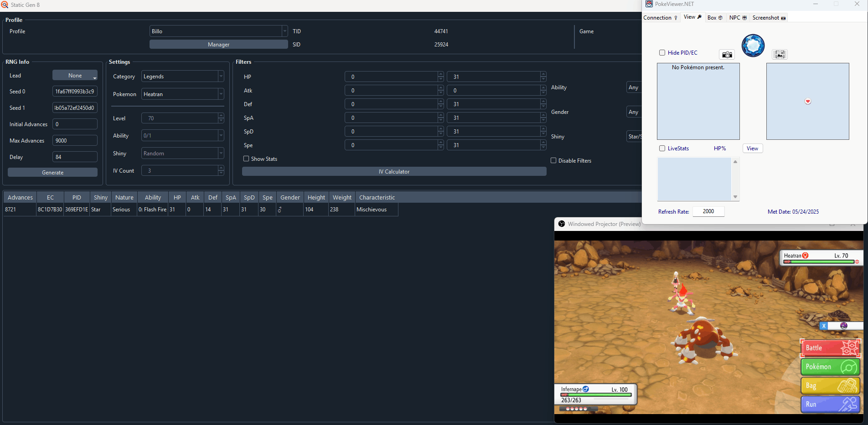Choose the Run option in game
The image size is (868, 425).
pos(831,404)
